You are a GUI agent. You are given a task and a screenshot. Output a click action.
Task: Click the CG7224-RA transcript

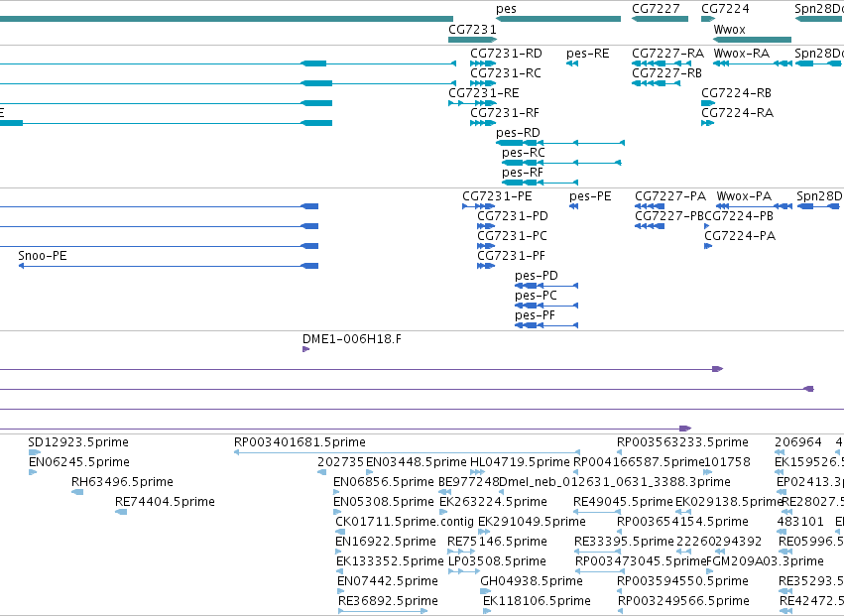click(707, 123)
